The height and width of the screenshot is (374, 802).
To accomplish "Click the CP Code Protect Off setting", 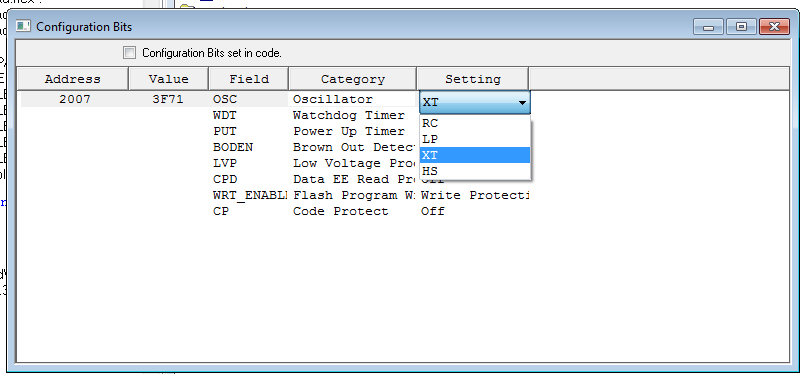I will pyautogui.click(x=433, y=211).
